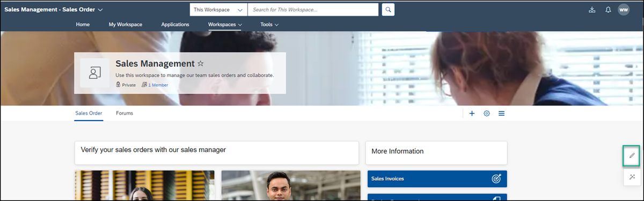
Task: Click the pencil edit page button
Action: click(632, 155)
